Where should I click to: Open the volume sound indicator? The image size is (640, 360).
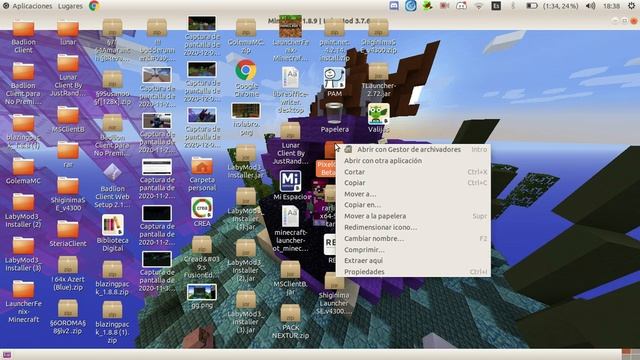591,6
